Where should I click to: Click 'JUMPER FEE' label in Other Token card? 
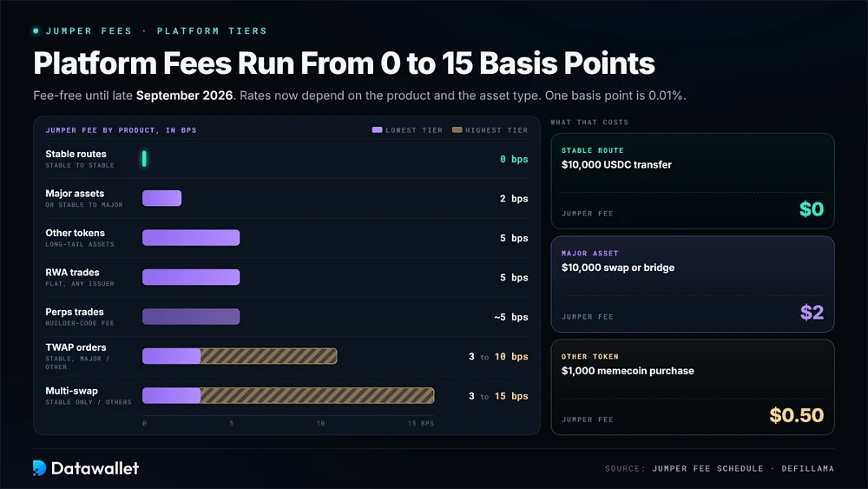[x=588, y=420]
